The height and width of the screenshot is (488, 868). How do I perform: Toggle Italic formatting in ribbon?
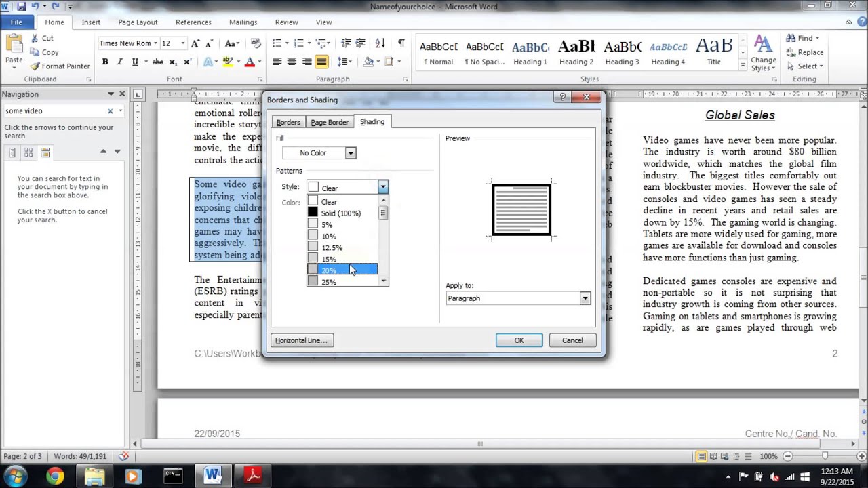click(120, 62)
